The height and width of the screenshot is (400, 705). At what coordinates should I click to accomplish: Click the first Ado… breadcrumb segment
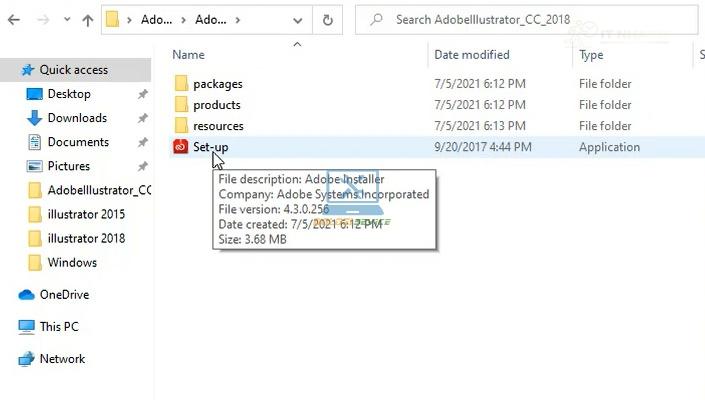click(155, 19)
